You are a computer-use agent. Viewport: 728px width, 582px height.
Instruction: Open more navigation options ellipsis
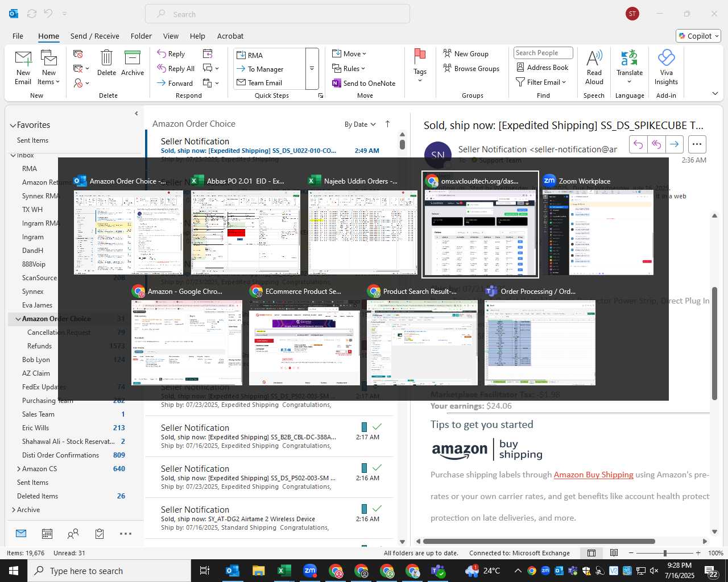(126, 534)
